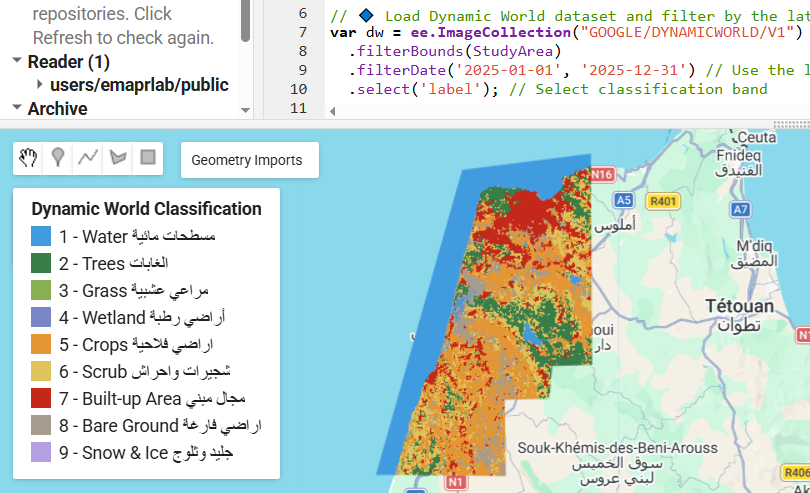Screen dimensions: 810x493
Task: Select the hand pan tool
Action: (29, 157)
